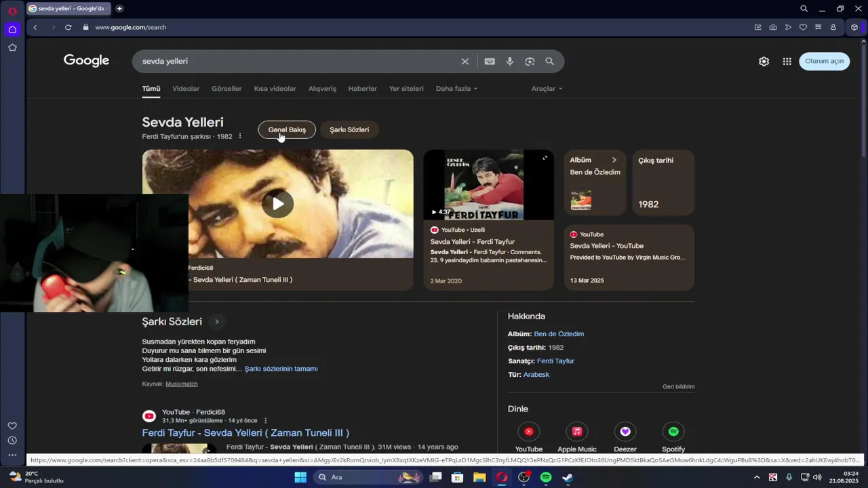
Task: Show hidden system tray icons
Action: (757, 477)
